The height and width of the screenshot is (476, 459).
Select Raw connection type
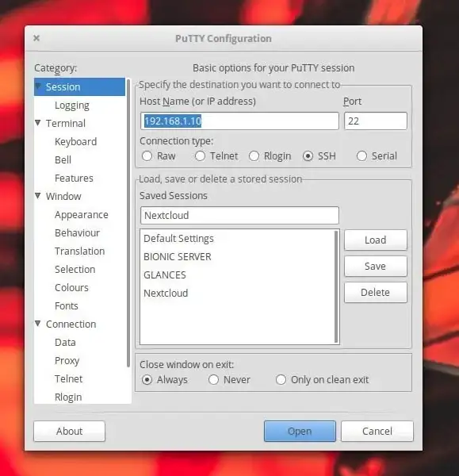pos(159,156)
